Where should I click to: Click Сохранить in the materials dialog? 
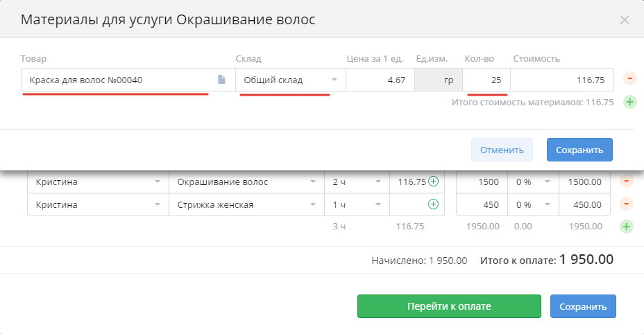pyautogui.click(x=579, y=150)
